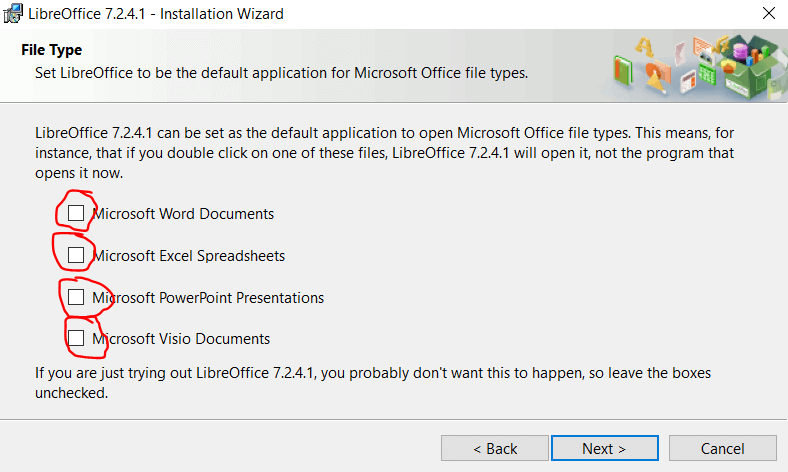Enable Microsoft Excel Spreadsheets file association
This screenshot has height=472, width=788.
pos(76,255)
